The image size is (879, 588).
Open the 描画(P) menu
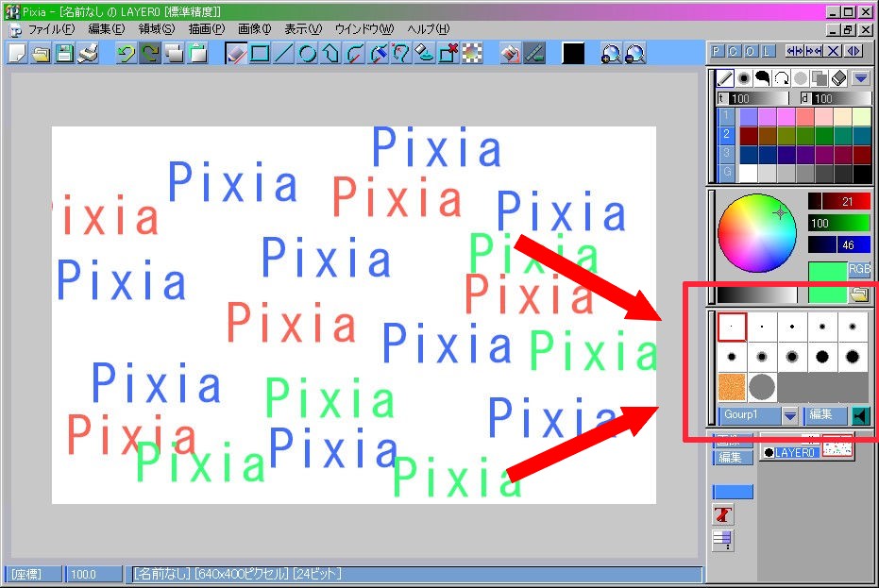tap(206, 29)
